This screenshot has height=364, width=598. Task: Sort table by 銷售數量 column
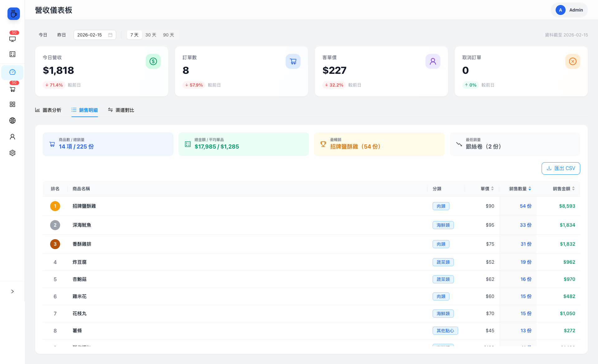(x=520, y=189)
